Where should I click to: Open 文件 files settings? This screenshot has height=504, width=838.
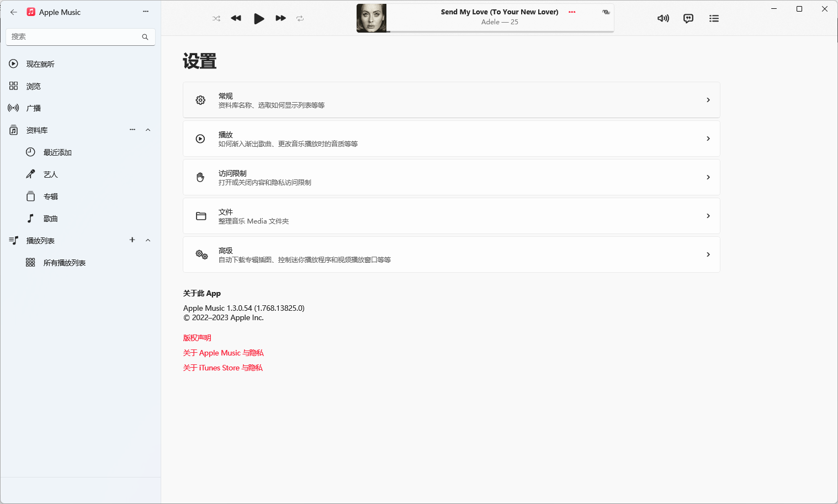[x=452, y=216]
